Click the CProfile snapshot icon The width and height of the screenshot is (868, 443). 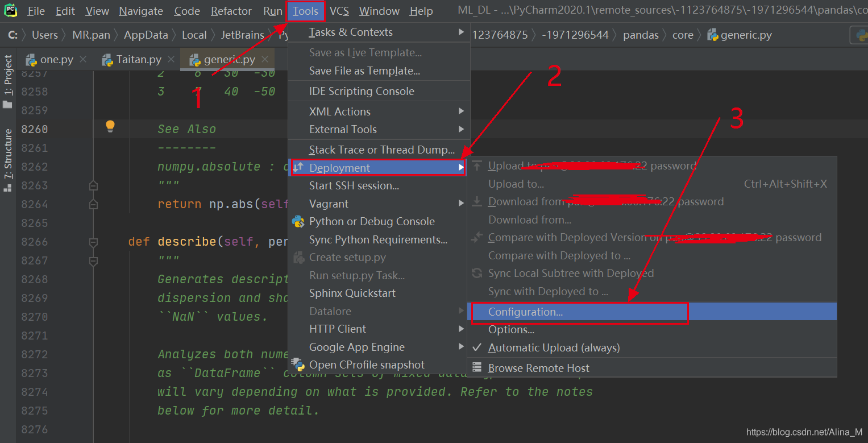pos(298,364)
